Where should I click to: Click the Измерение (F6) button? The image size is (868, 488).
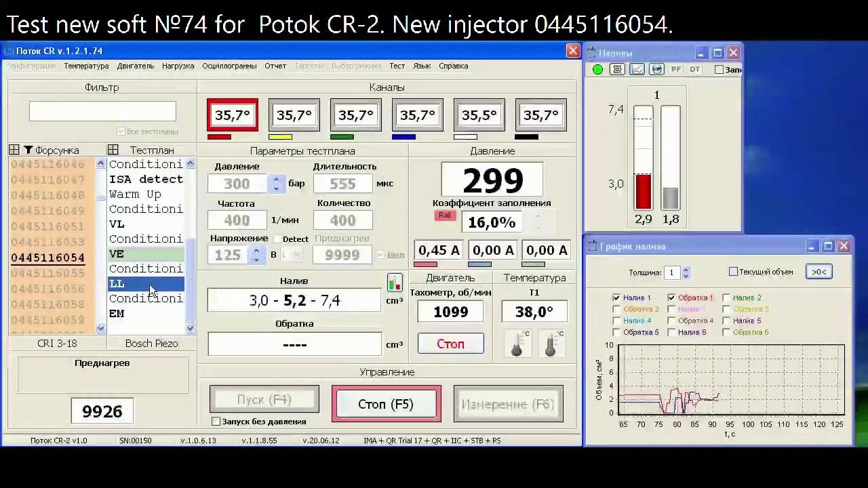508,404
